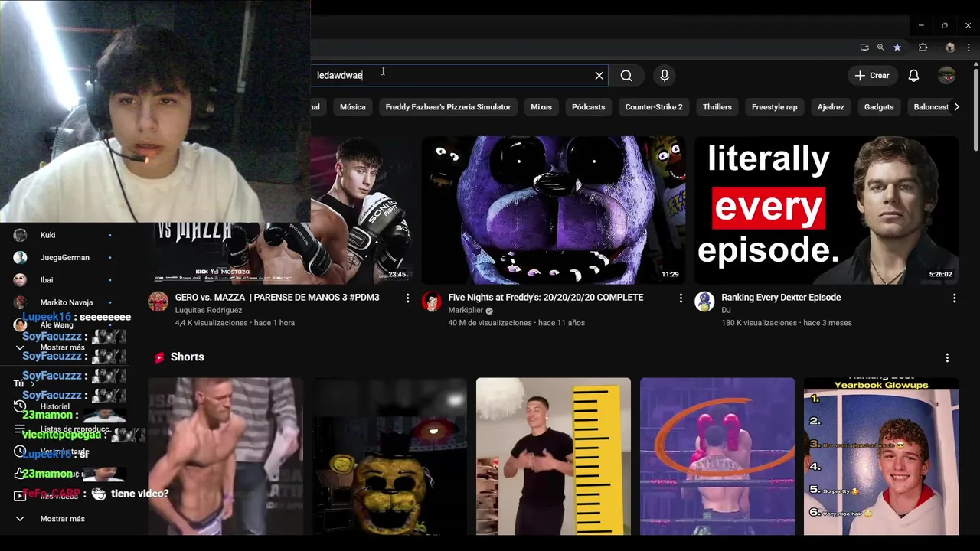Open the short with yellow ruler
980x551 pixels.
(554, 456)
